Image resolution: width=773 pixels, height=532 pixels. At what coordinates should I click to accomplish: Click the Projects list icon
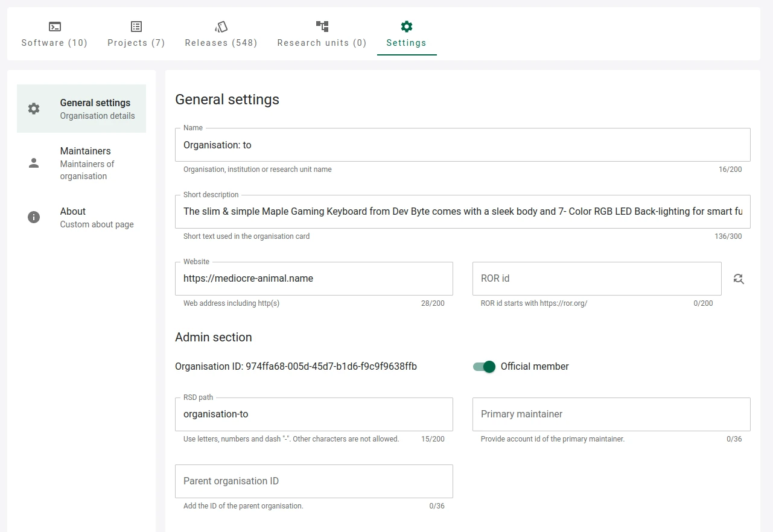point(135,27)
